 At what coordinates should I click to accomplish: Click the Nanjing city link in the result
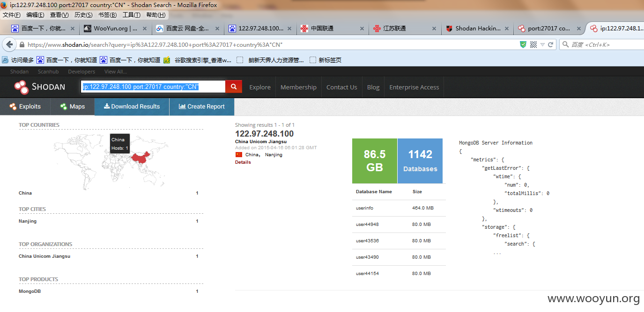pos(274,154)
